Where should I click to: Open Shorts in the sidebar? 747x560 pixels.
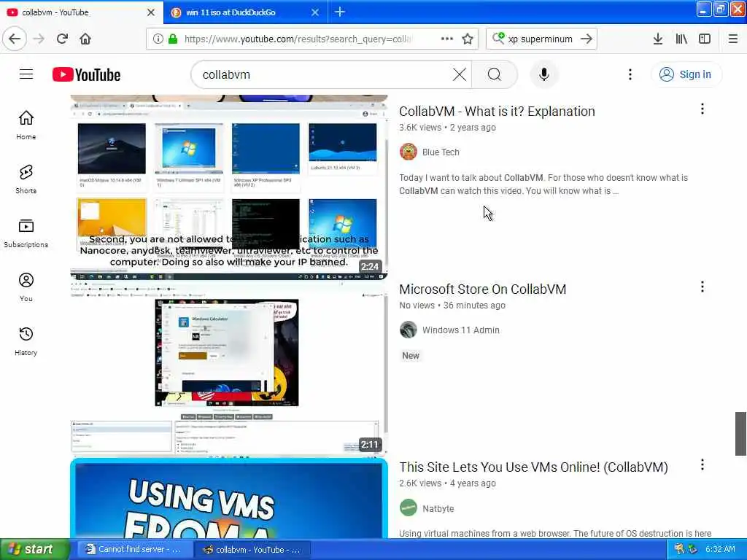point(26,179)
